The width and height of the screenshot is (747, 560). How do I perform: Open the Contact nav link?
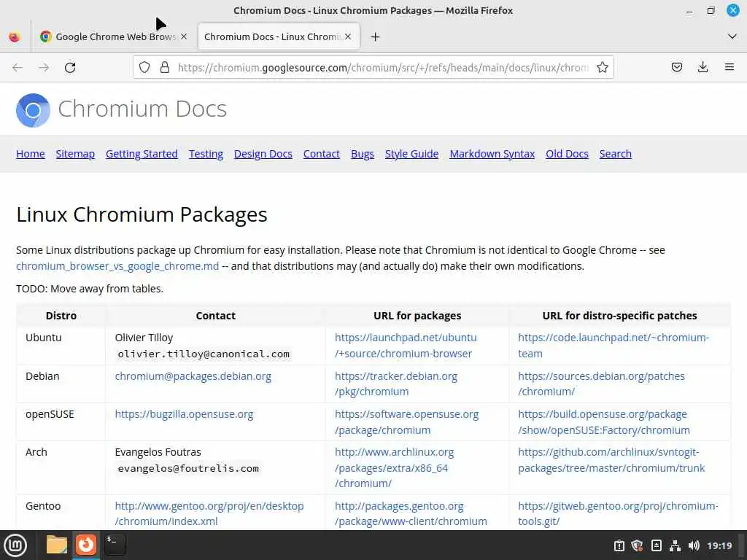[322, 154]
